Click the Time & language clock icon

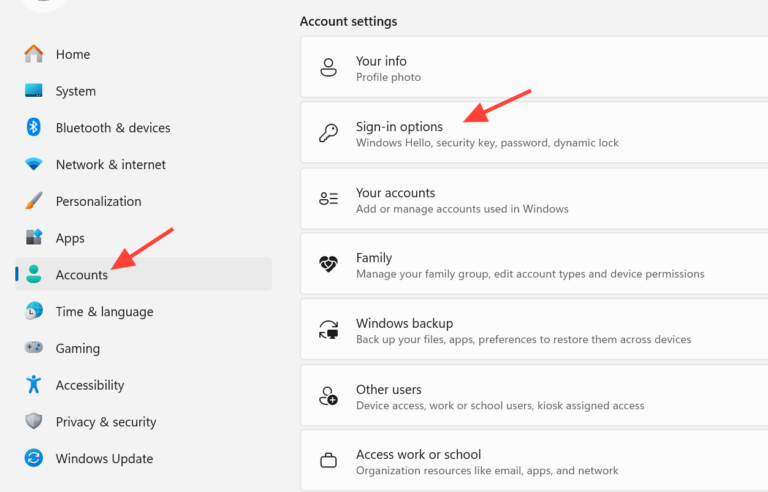click(x=34, y=311)
